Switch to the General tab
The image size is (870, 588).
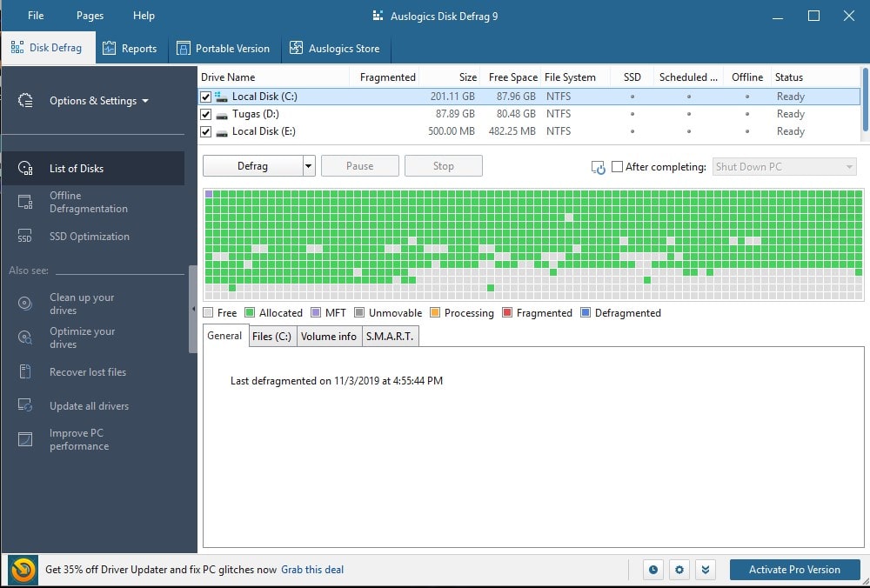pyautogui.click(x=224, y=336)
